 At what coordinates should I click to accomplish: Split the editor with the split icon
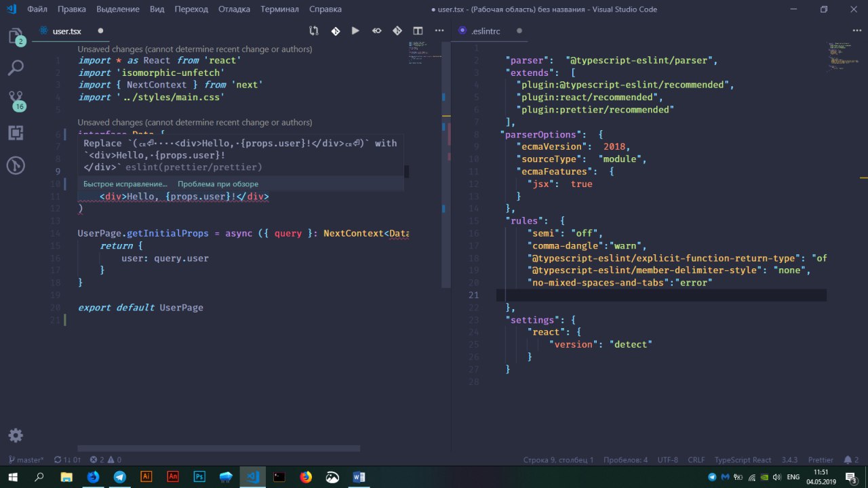coord(418,30)
